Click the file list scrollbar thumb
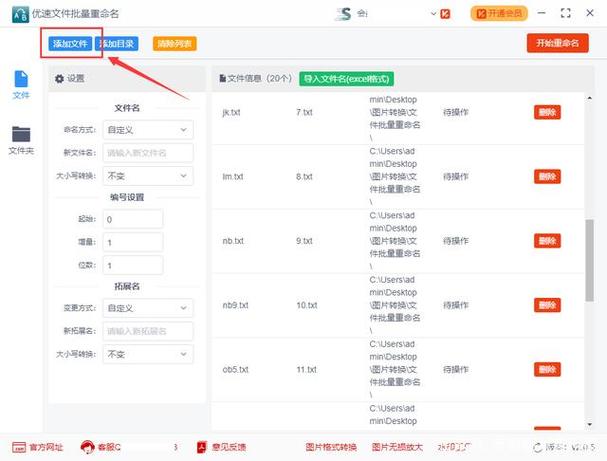607x461 pixels. 589,260
